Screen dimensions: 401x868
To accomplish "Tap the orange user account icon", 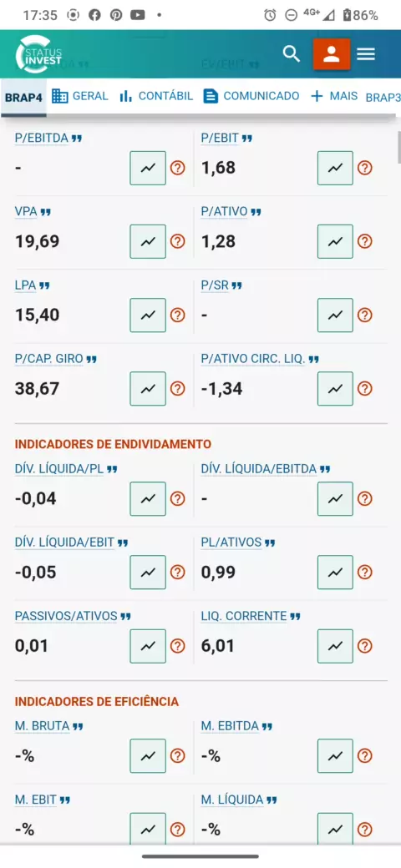I will [x=331, y=53].
